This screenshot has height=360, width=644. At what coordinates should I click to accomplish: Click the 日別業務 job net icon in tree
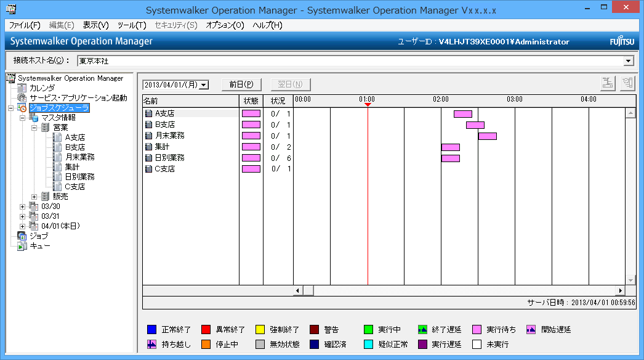(x=57, y=177)
